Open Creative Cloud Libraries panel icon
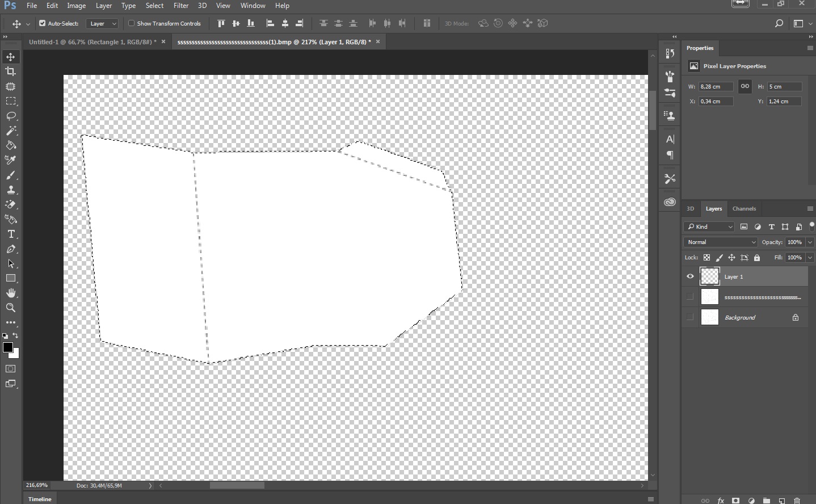Viewport: 816px width, 504px height. 670,202
